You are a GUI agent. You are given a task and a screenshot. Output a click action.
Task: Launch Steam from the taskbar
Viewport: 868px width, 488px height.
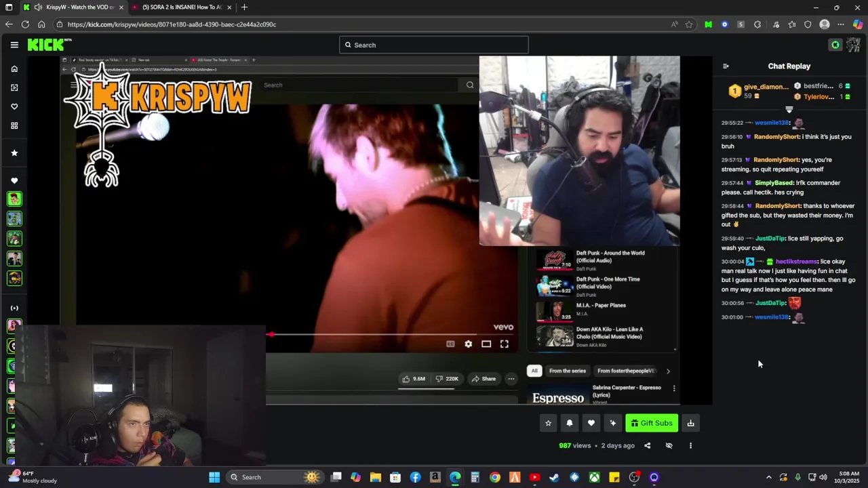click(555, 477)
